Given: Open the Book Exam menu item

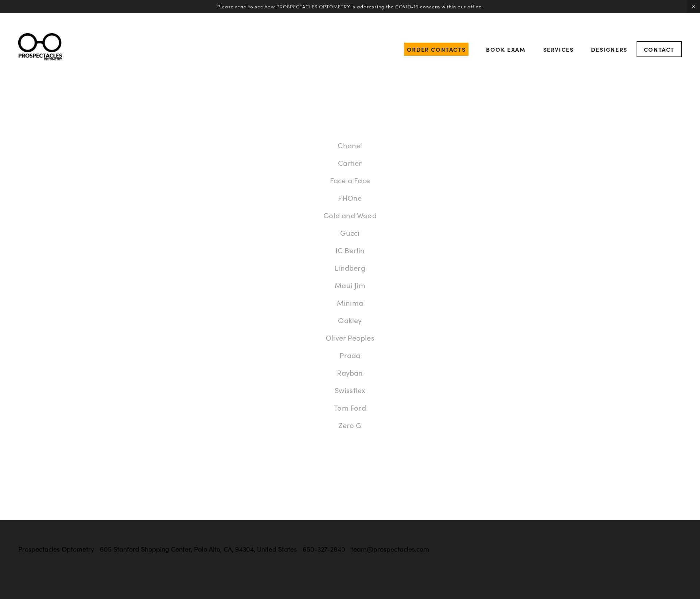Looking at the screenshot, I should (506, 50).
